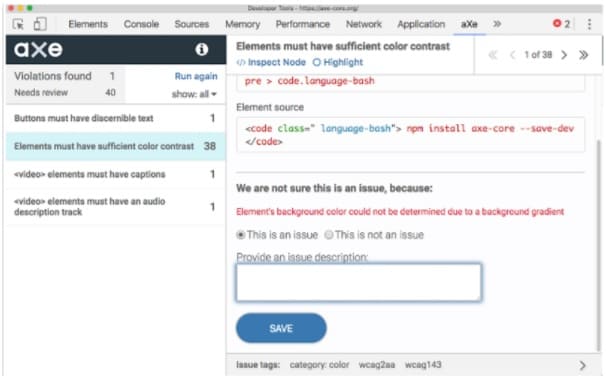The width and height of the screenshot is (606, 376).
Task: Click the 'pre > code.language-bash' selector
Action: click(310, 81)
